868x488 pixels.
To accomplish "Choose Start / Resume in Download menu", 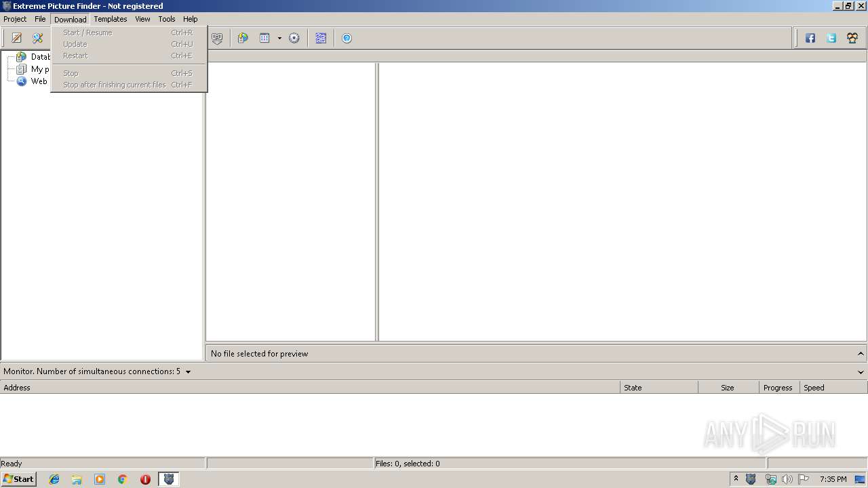I will click(129, 33).
